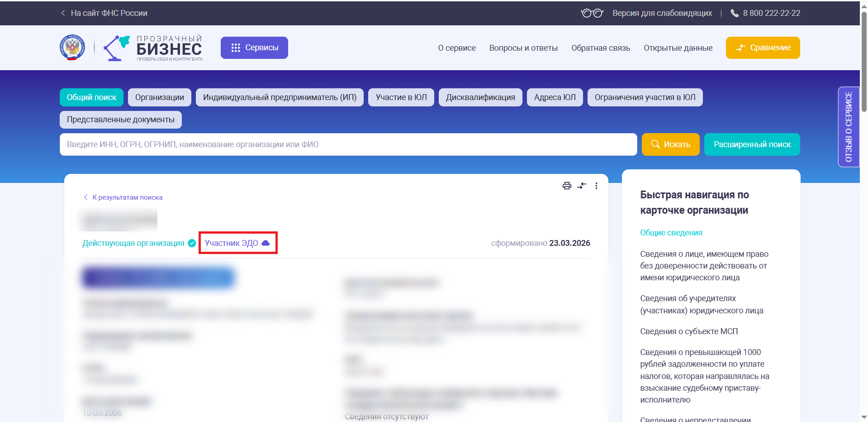
Task: Select the Организации search tab
Action: (x=160, y=97)
